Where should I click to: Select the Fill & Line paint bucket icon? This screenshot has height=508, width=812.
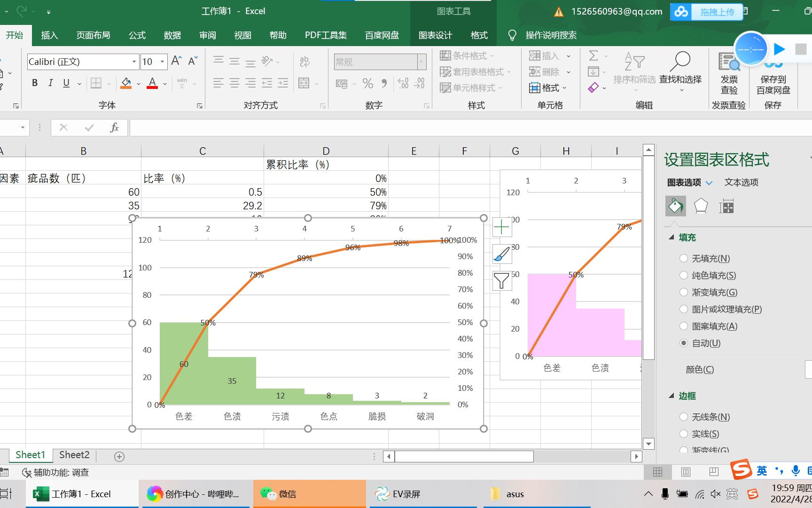point(675,206)
